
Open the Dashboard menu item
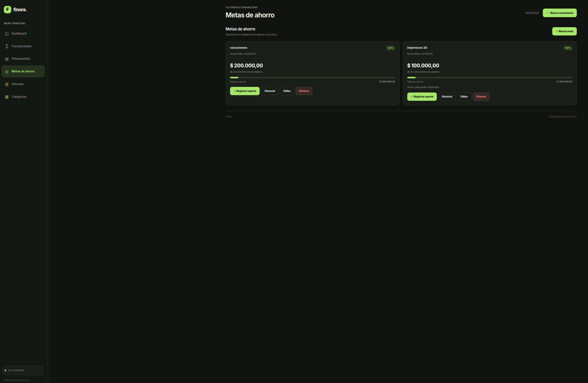pyautogui.click(x=23, y=34)
